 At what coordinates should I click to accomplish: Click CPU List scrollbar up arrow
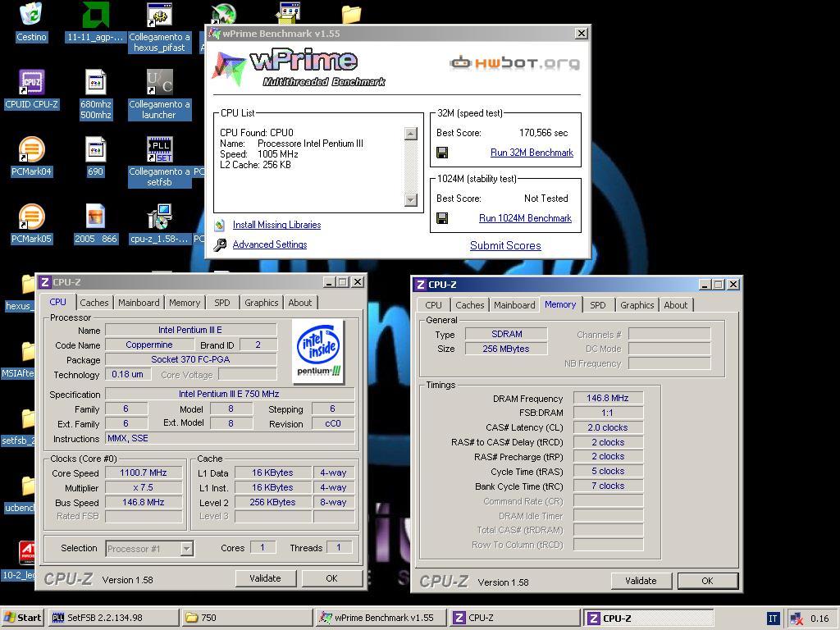pos(411,134)
